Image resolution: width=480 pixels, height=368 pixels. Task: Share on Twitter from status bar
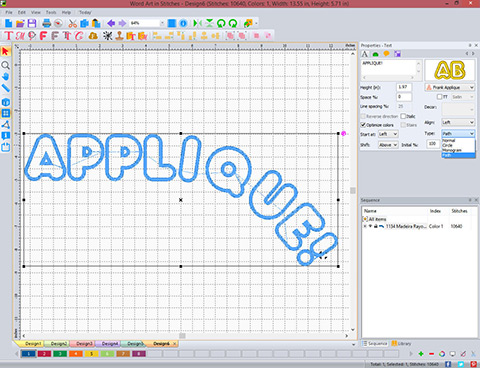461,364
